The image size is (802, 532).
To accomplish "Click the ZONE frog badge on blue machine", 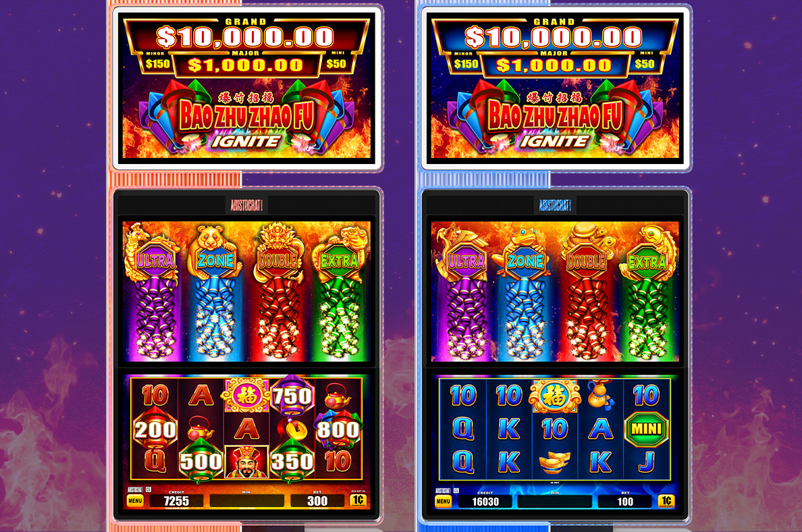I will pos(525,261).
